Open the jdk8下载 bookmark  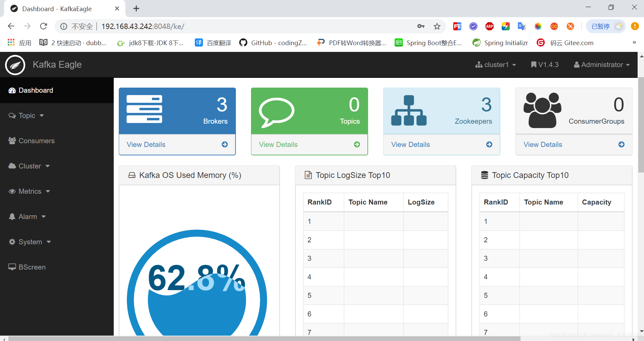coord(150,43)
